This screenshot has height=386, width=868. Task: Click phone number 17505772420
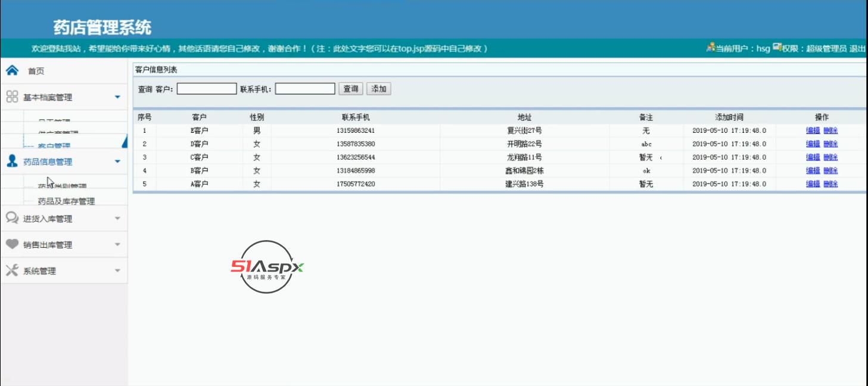tap(356, 184)
